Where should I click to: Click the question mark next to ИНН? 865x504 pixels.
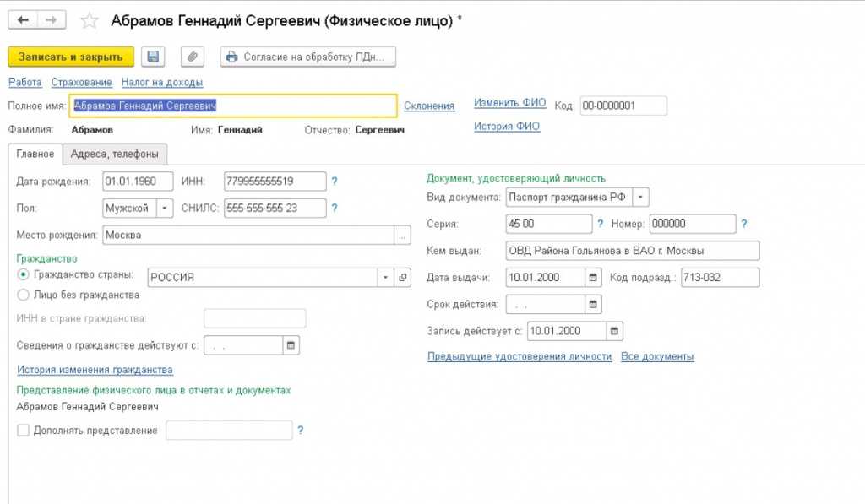(335, 181)
